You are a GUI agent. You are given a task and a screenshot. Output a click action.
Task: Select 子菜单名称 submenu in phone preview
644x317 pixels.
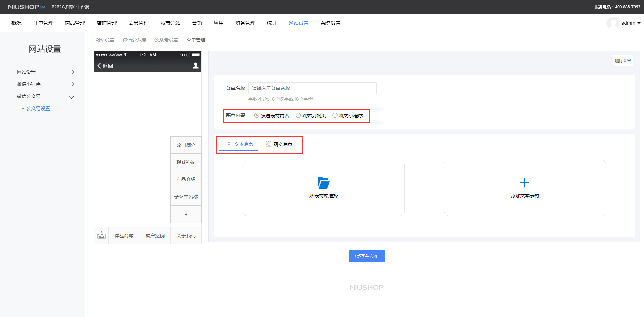pyautogui.click(x=186, y=197)
